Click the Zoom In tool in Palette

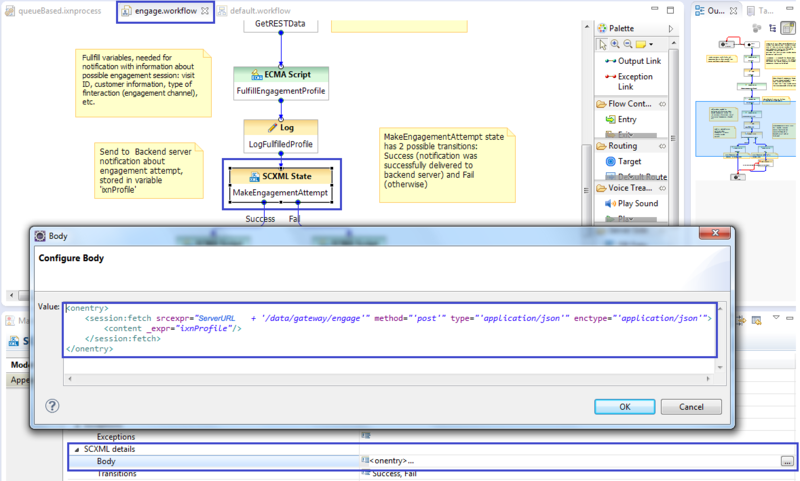pos(616,44)
